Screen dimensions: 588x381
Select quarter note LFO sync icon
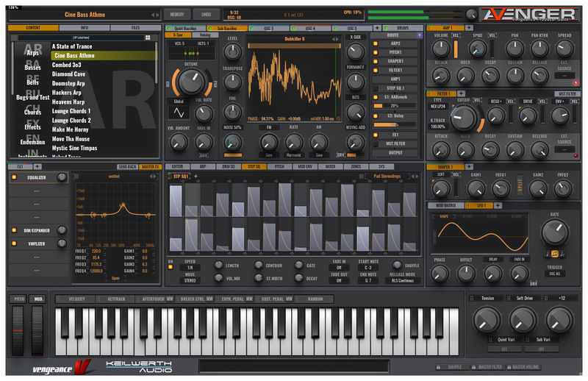(548, 254)
